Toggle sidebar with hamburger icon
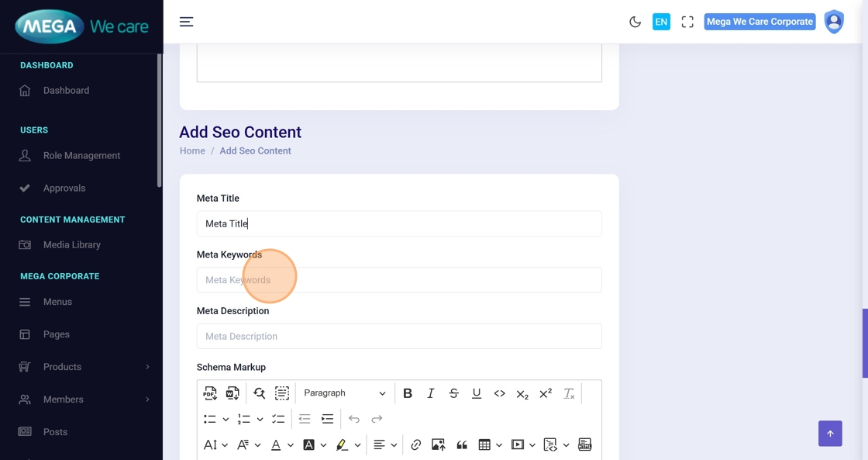Screen dimensions: 868x460 point(186,22)
